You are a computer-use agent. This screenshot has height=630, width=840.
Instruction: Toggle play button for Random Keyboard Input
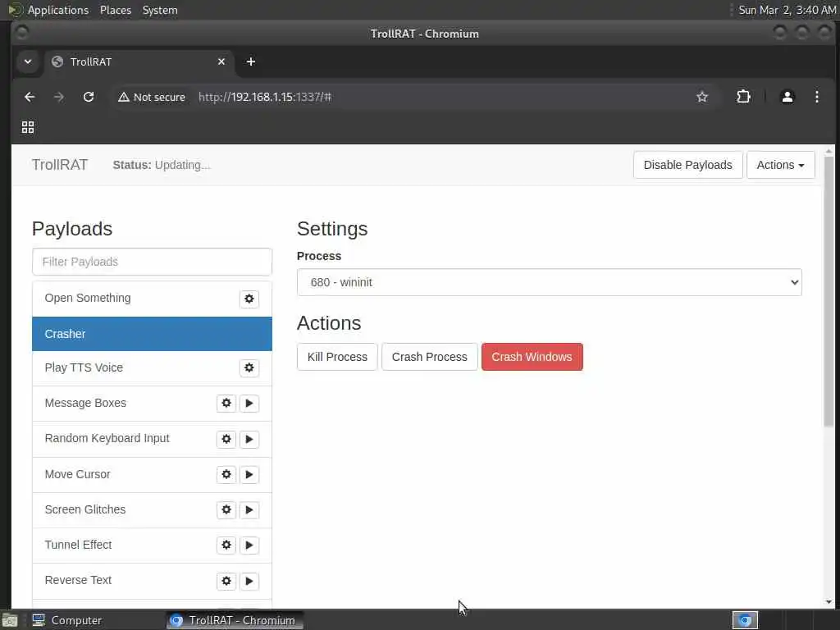249,439
